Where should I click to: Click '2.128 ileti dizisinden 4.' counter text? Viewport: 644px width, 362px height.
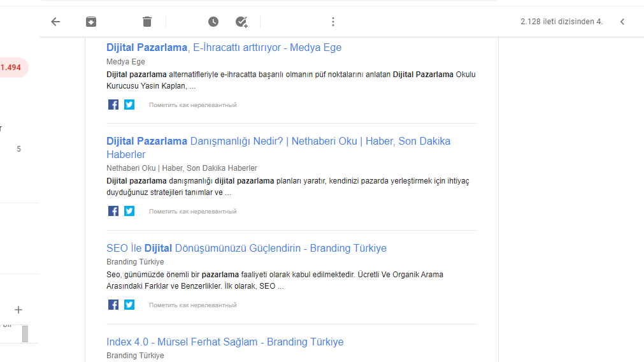(561, 22)
